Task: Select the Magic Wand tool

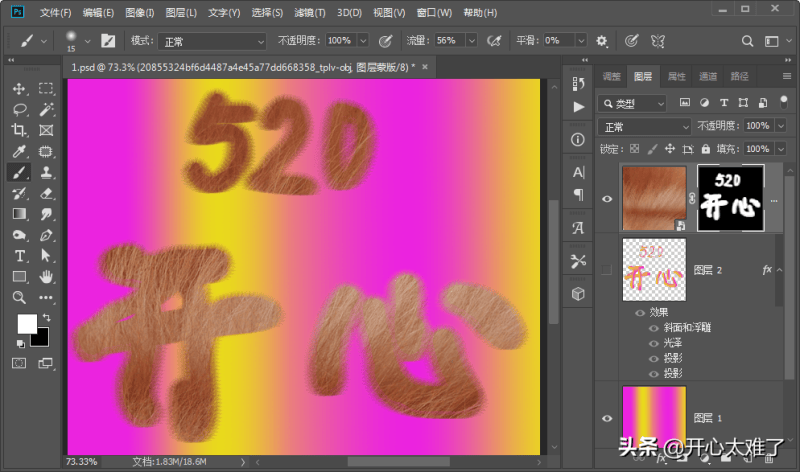Action: (x=46, y=110)
